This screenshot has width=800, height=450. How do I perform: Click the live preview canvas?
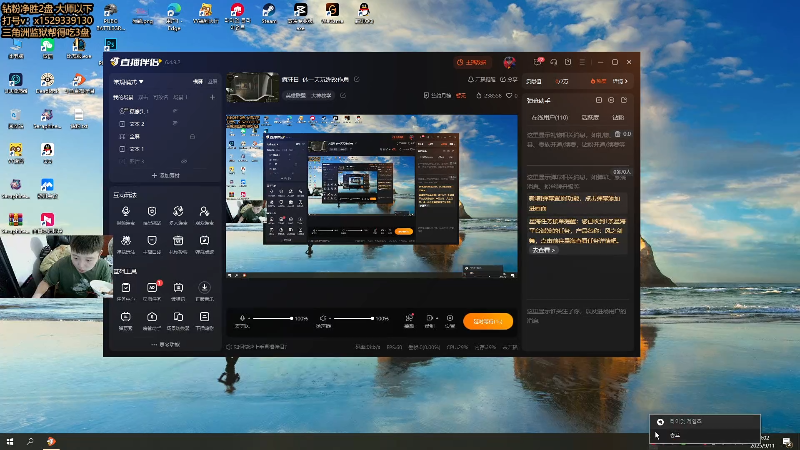(x=371, y=196)
